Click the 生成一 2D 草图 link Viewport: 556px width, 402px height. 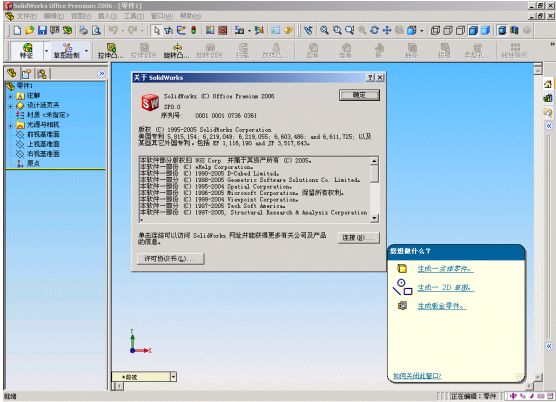[446, 287]
